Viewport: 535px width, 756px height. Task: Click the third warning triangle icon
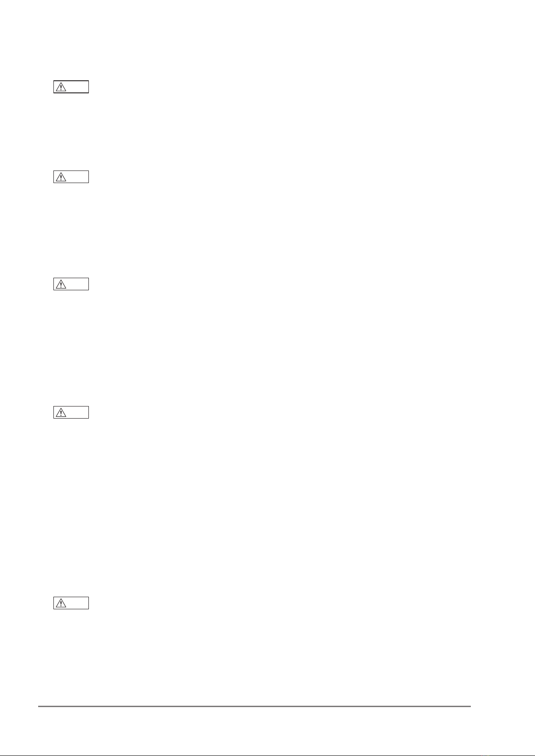pos(61,284)
